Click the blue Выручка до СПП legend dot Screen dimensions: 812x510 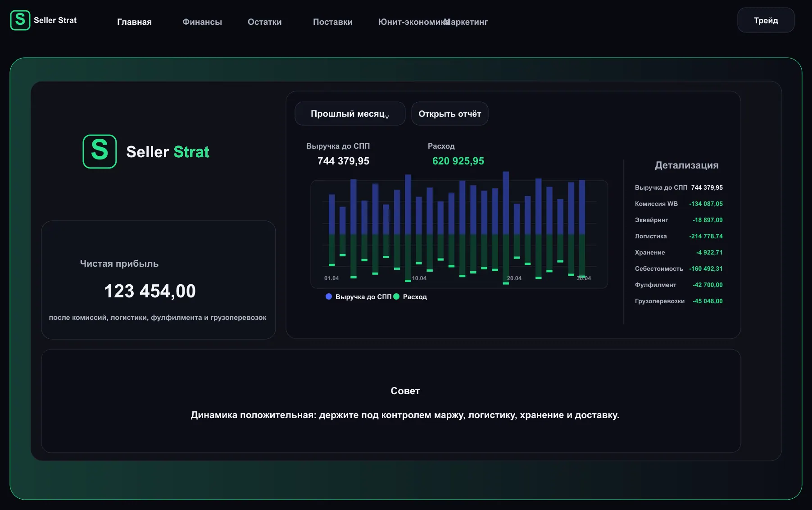(329, 296)
